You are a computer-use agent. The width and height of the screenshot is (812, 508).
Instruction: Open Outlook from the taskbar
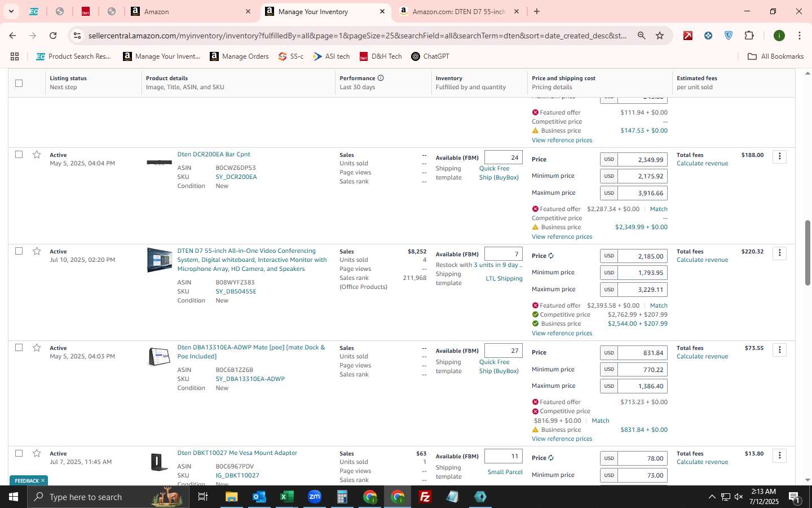coord(259,497)
